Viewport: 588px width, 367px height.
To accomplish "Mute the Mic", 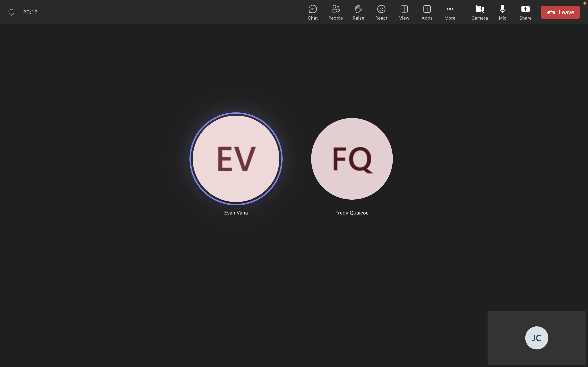I will [x=502, y=12].
